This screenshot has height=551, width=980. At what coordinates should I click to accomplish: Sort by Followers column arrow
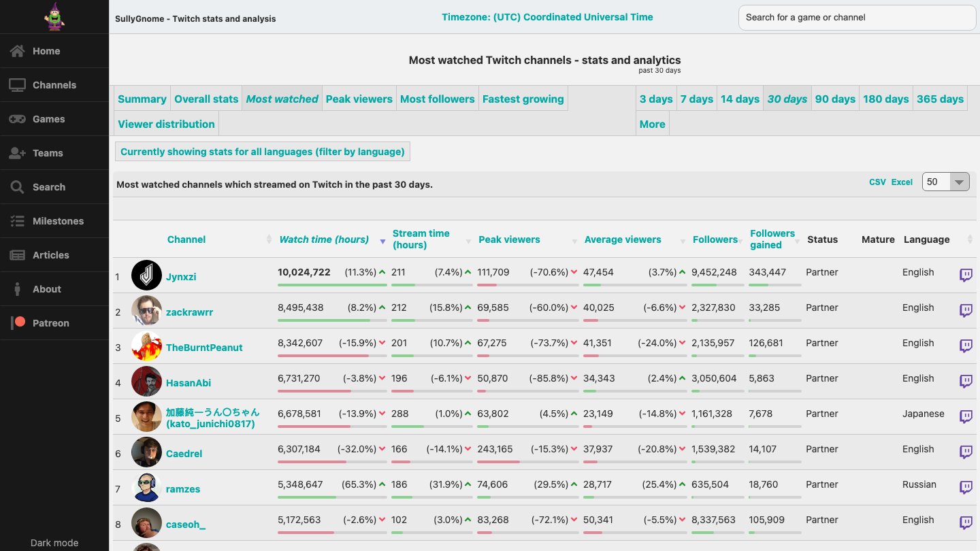click(741, 240)
